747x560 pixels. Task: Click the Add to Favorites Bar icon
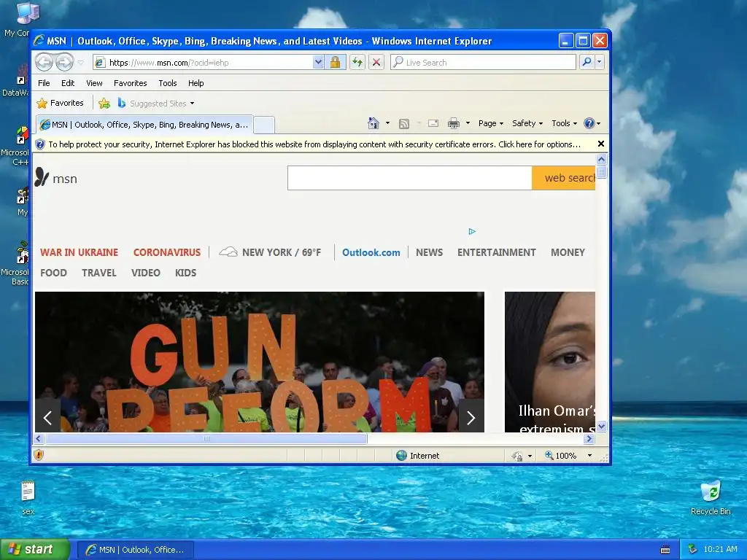(x=104, y=103)
